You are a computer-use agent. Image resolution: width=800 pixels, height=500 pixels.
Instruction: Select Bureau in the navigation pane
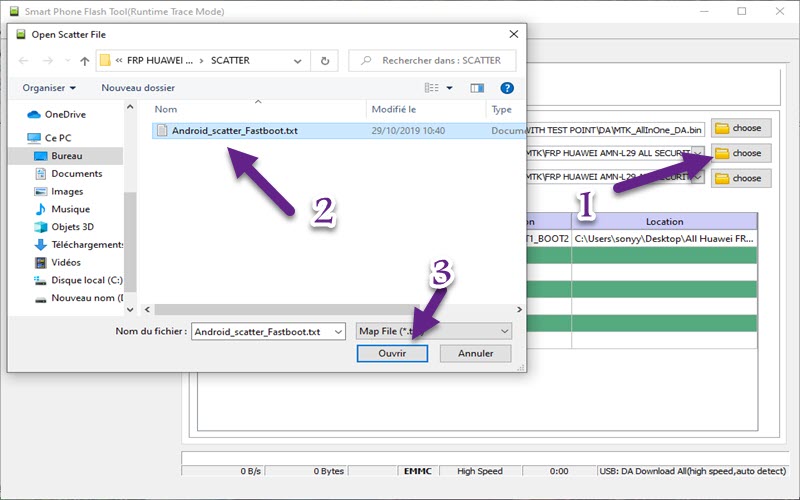(x=66, y=156)
